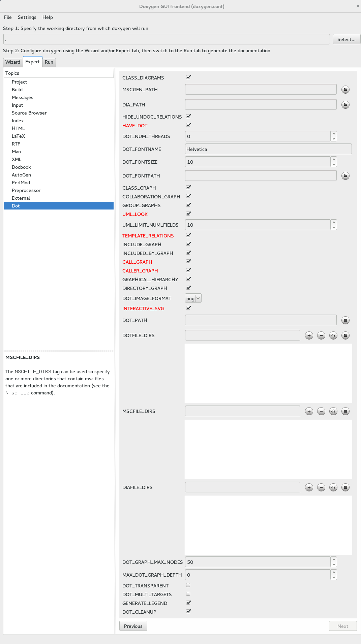Viewport: 361px width, 644px height.
Task: Click the UML_LIMIT_NUM_FIELDS spinner arrows
Action: coord(334,225)
